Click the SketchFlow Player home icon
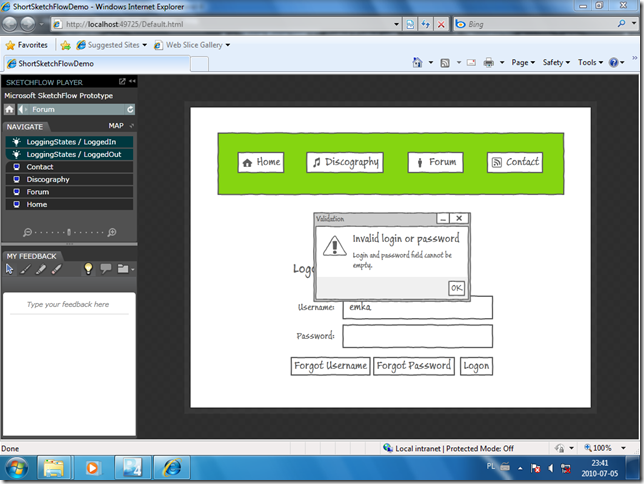The height and width of the screenshot is (484, 644). click(9, 109)
